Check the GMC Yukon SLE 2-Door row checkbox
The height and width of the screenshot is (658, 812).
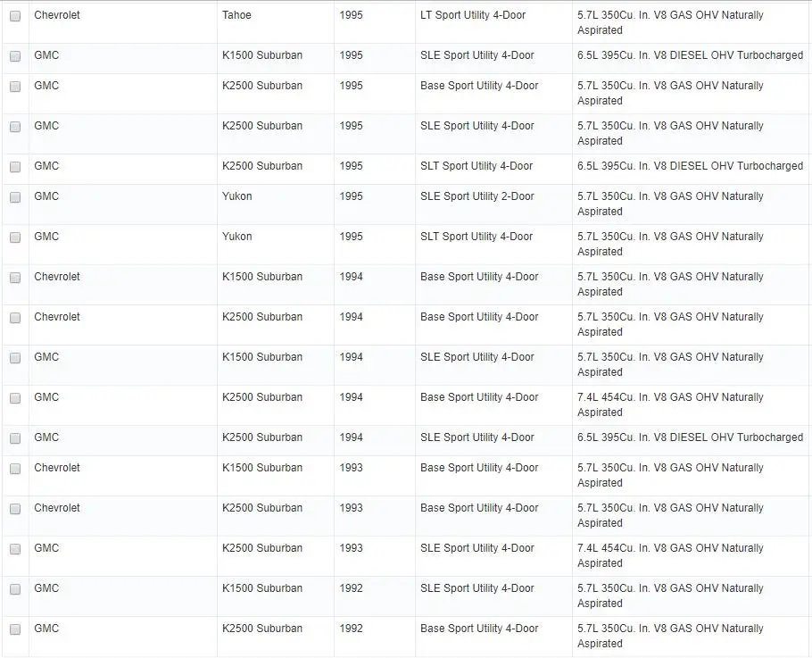(15, 197)
